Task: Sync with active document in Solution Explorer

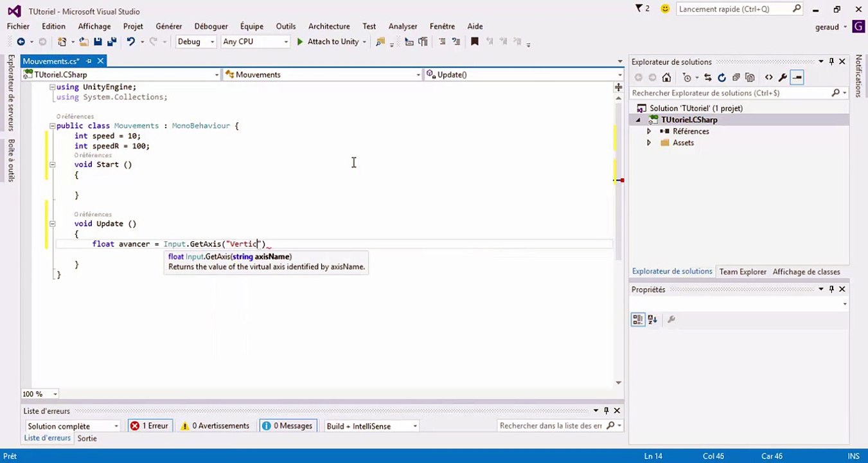Action: point(707,78)
